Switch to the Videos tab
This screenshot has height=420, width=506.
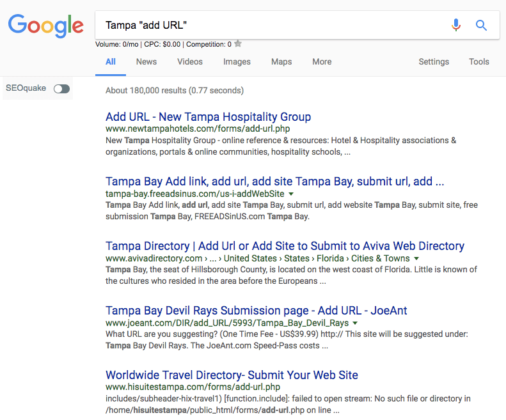[190, 62]
